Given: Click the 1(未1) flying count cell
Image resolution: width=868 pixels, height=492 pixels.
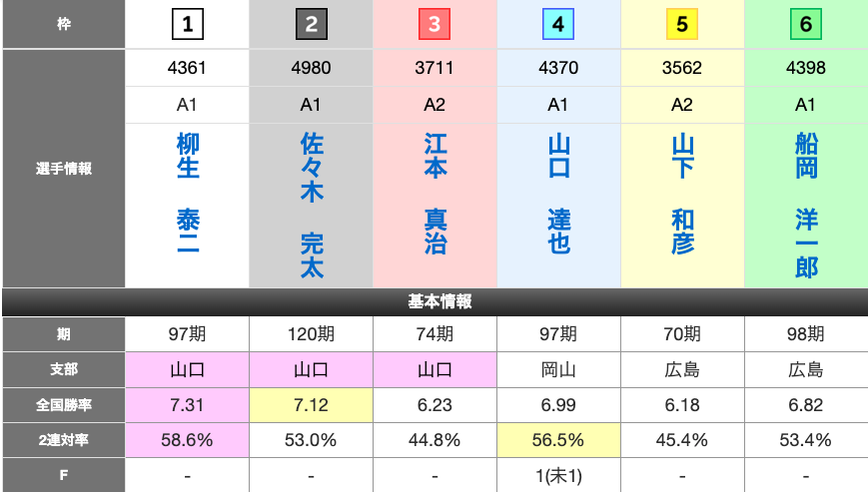Looking at the screenshot, I should point(558,475).
